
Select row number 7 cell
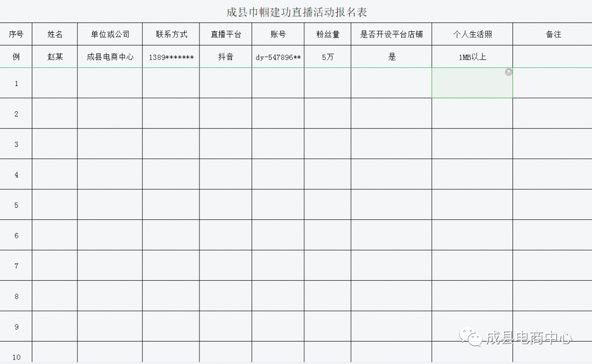16,265
